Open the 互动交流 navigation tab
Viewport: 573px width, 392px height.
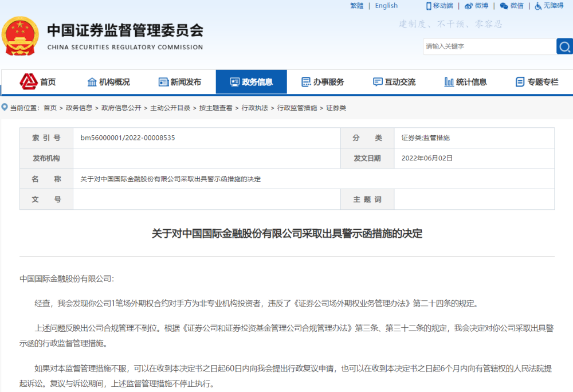394,82
